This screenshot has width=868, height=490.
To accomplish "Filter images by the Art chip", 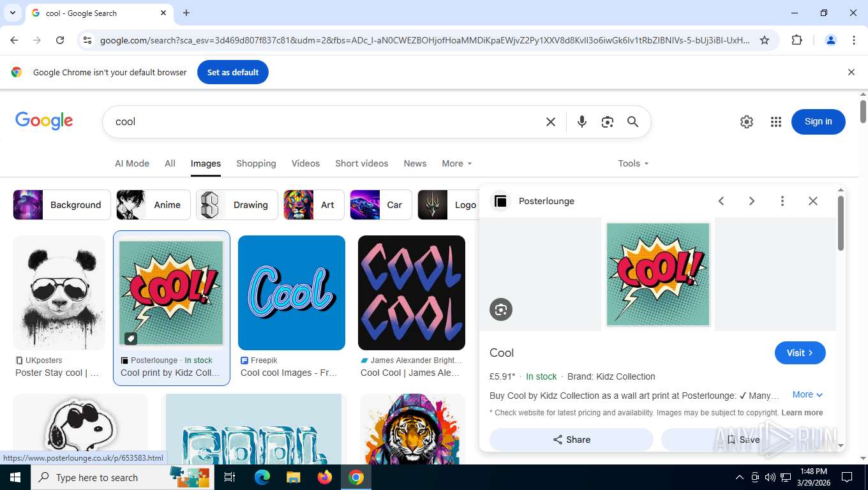I will [314, 205].
